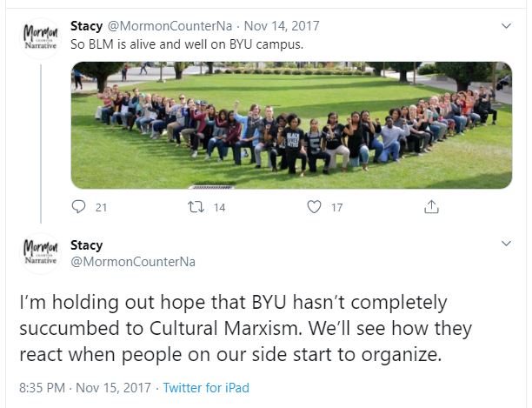This screenshot has height=408, width=532.
Task: Select Stacy's name in the lower tweet
Action: point(86,245)
